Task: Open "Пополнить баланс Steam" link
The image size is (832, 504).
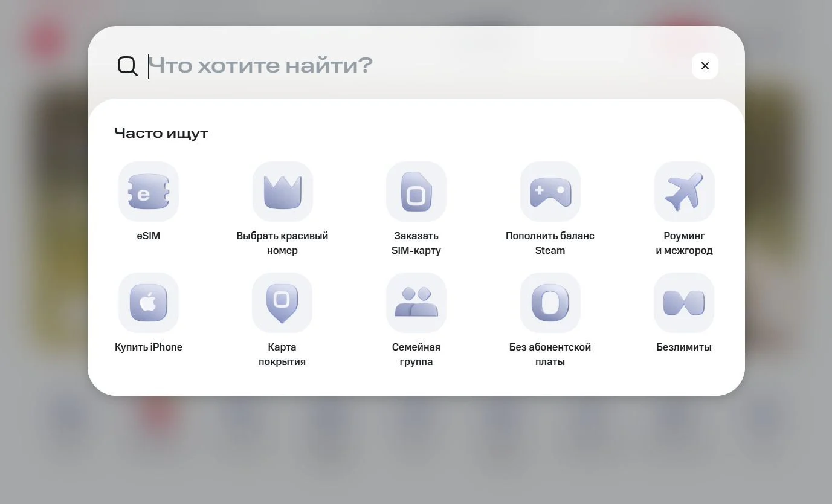Action: pos(550,243)
